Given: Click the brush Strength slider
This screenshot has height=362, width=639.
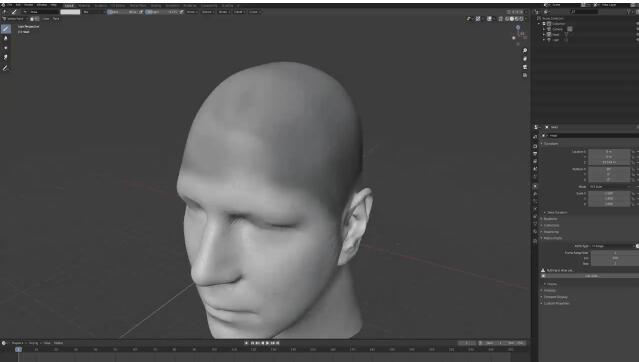Looking at the screenshot, I should point(162,12).
